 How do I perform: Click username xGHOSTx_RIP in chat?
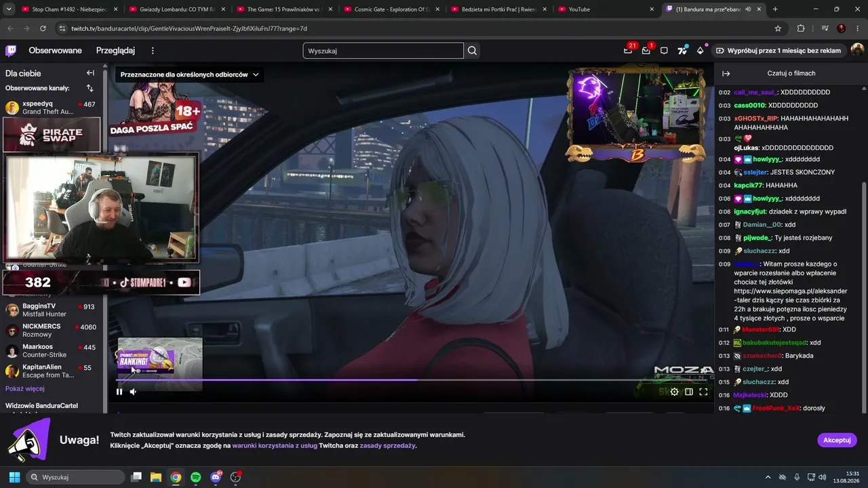[755, 119]
